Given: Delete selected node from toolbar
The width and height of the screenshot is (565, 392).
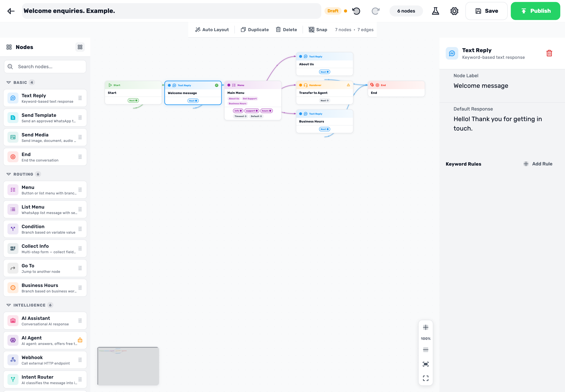Looking at the screenshot, I should (286, 30).
